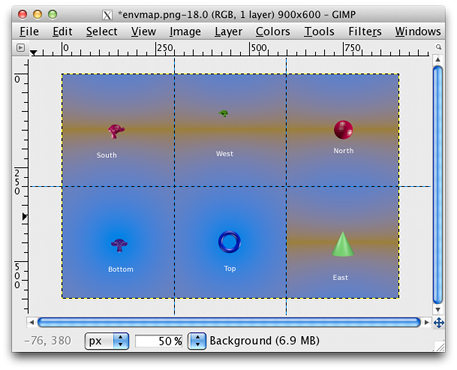Viewport: 457px width, 370px height.
Task: Click the zoom-on-resize magnifier icon
Action: coord(439,47)
